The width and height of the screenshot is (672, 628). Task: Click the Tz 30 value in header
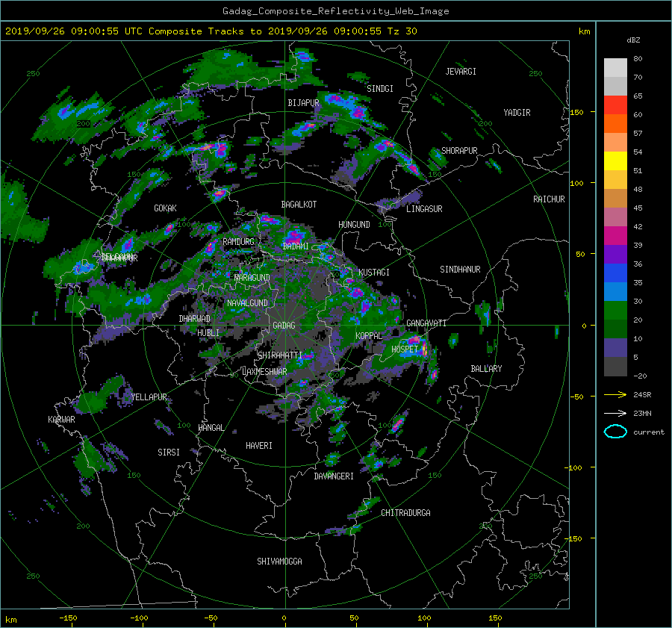(x=402, y=31)
